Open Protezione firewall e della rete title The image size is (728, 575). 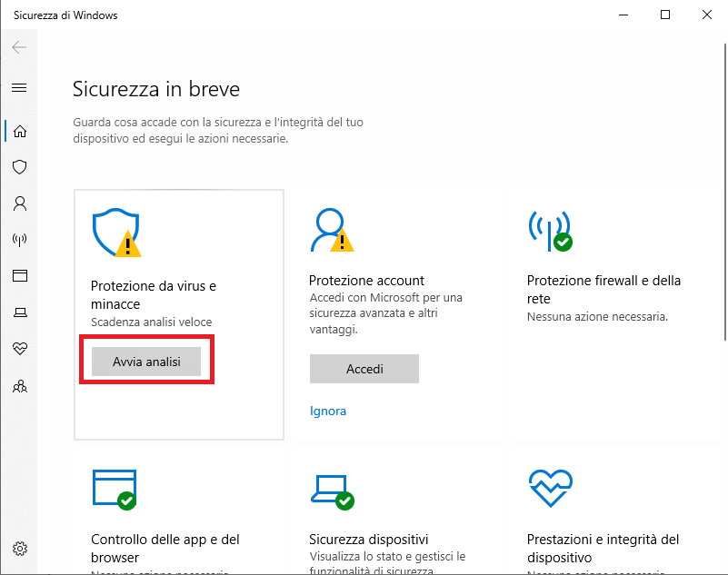[x=603, y=290]
